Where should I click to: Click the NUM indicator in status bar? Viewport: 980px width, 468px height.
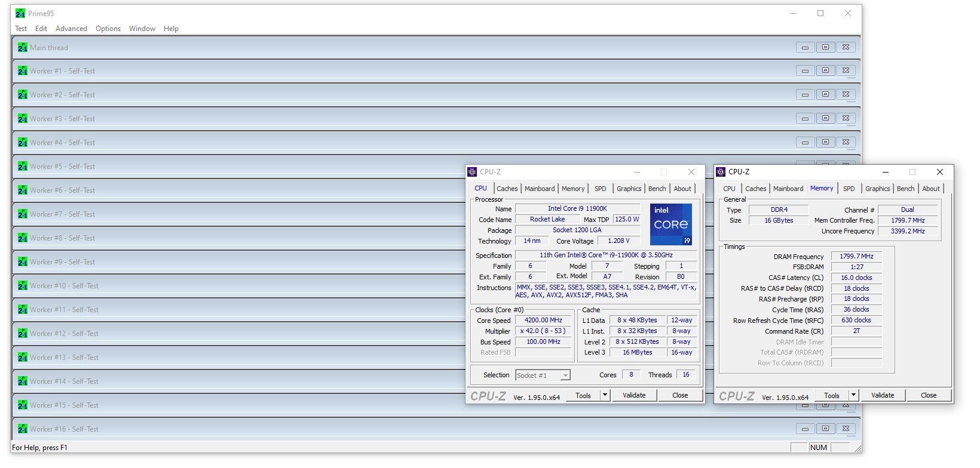(x=819, y=447)
